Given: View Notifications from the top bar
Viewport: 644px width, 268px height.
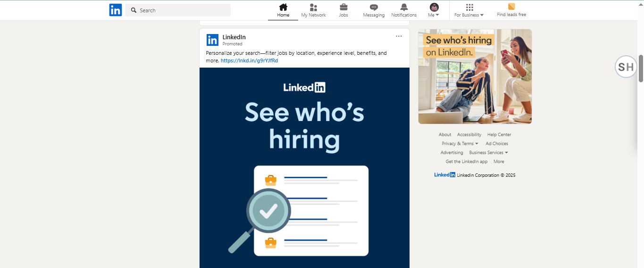Looking at the screenshot, I should pyautogui.click(x=404, y=10).
